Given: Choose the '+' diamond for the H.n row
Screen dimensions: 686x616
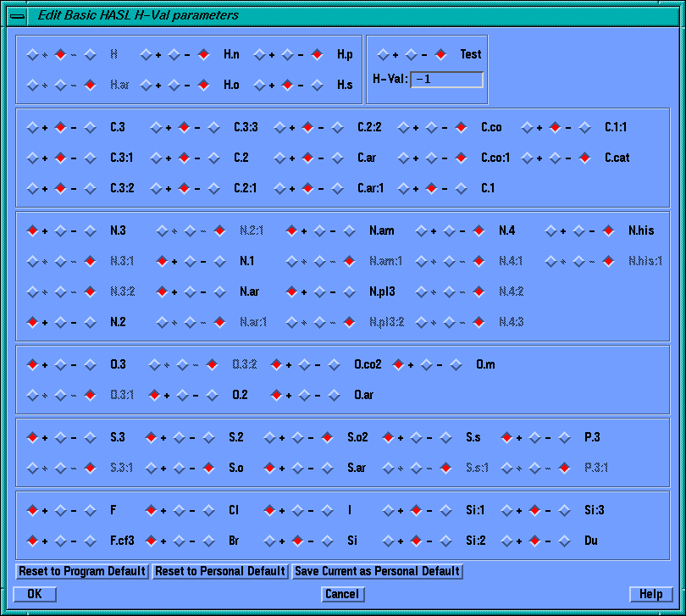Looking at the screenshot, I should (x=146, y=54).
